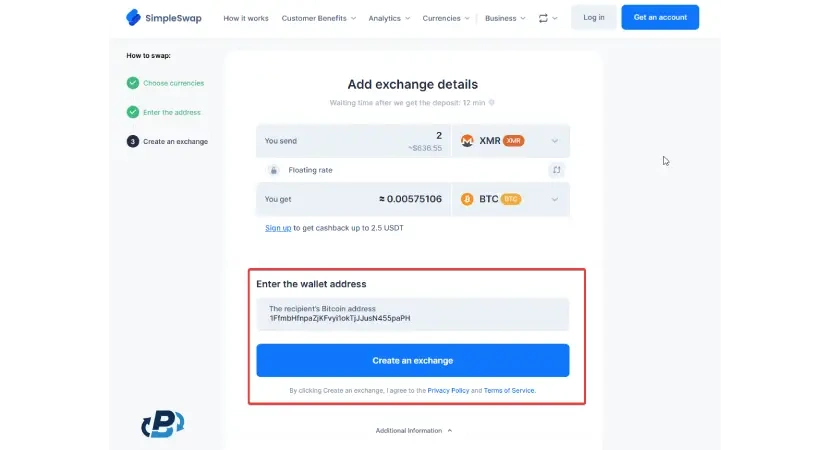Click the swap currencies arrows icon
Viewport: 830px width, 450px height.
556,170
